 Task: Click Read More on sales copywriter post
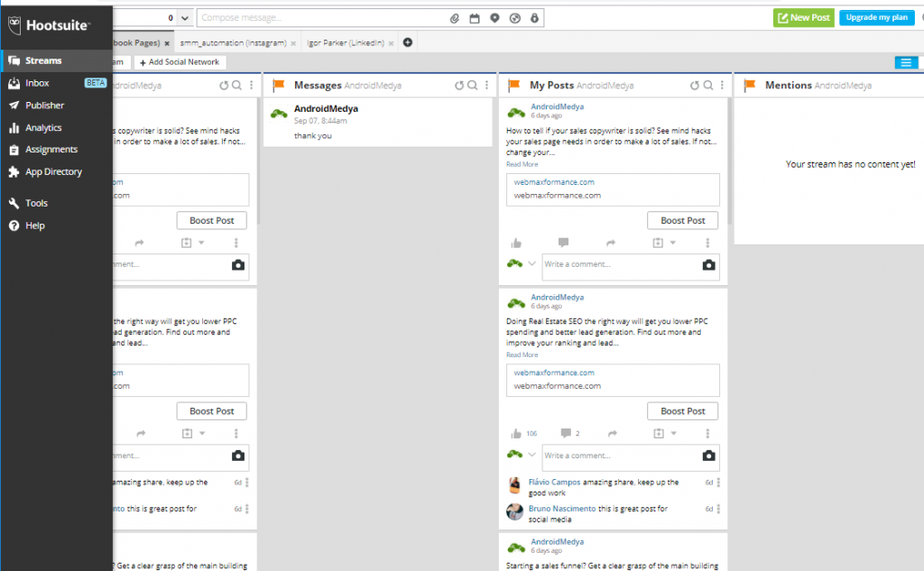tap(522, 164)
